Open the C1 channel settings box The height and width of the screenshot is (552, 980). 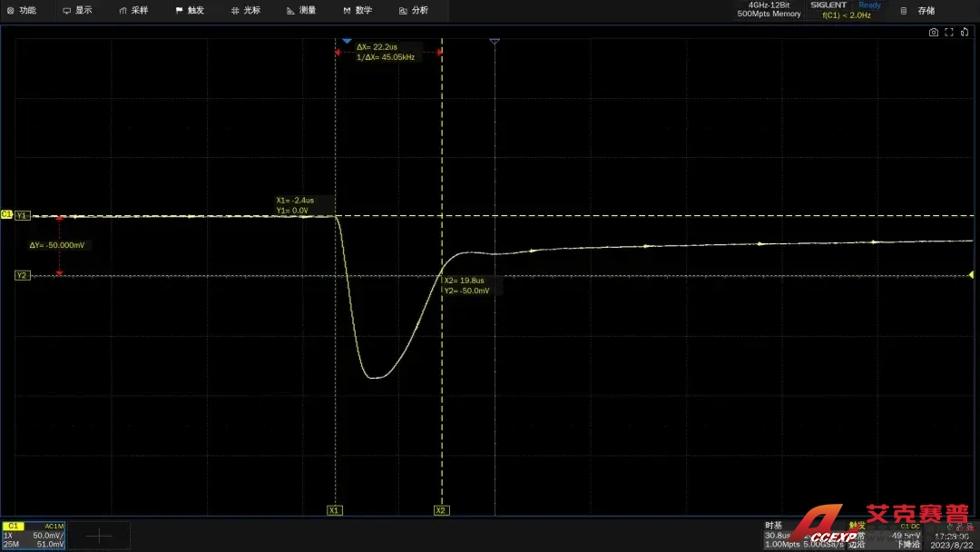pyautogui.click(x=34, y=535)
